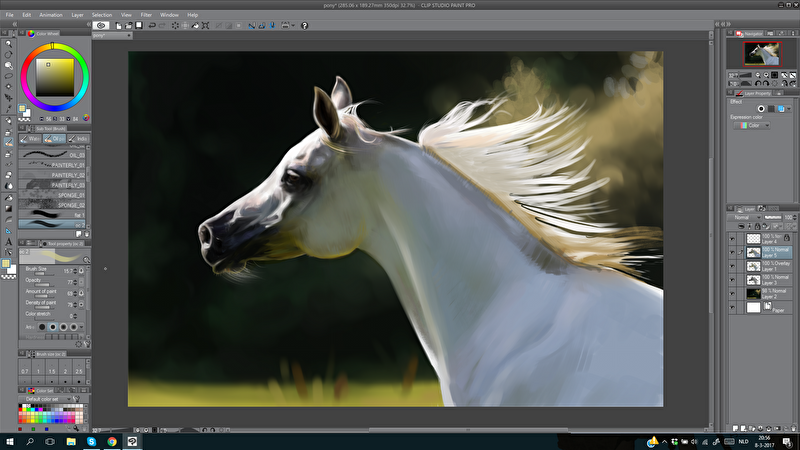Screen dimensions: 800x450
Task: Select the Zoom magnifier tool
Action: coord(8,44)
